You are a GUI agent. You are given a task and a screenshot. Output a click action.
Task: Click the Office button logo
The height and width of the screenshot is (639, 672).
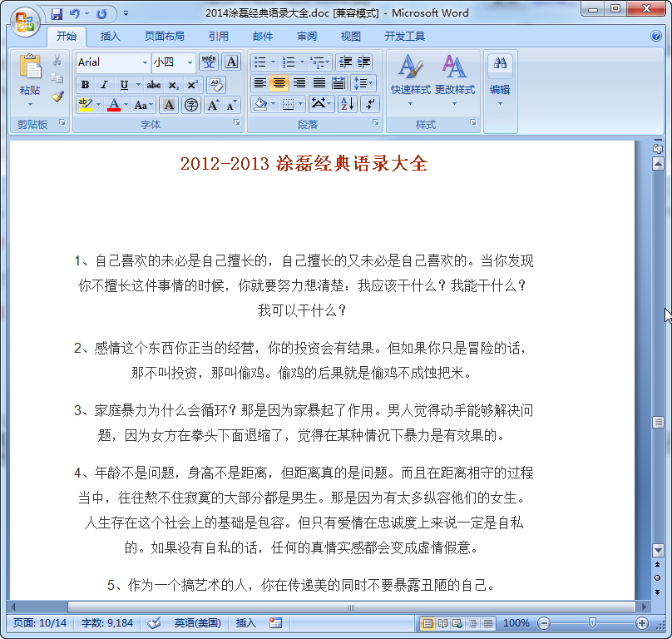(25, 22)
